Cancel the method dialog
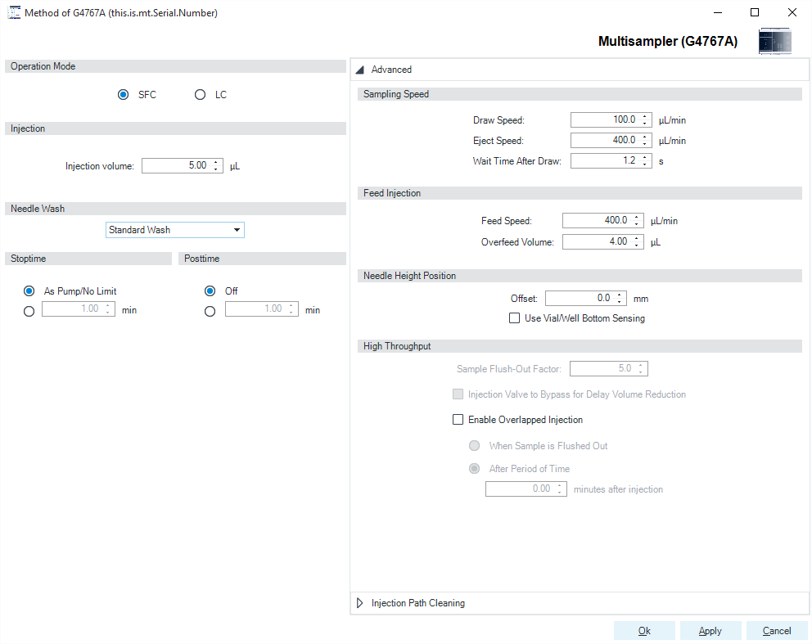 coord(776,630)
